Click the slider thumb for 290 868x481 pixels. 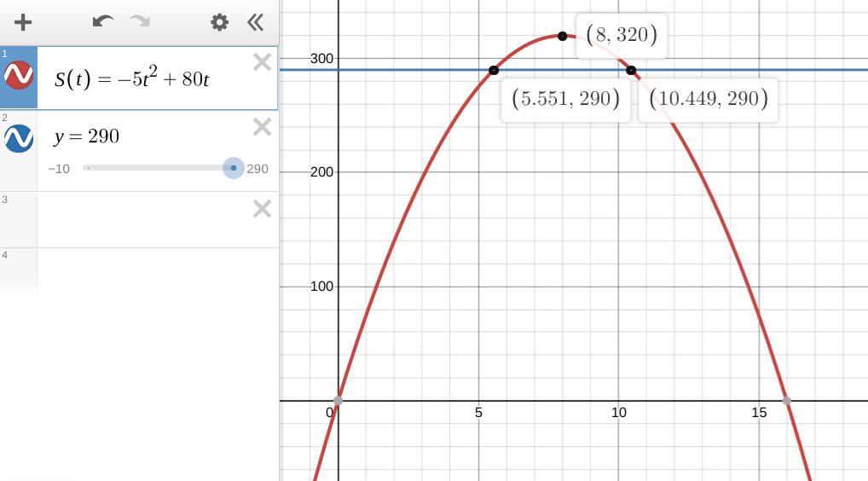pyautogui.click(x=234, y=168)
